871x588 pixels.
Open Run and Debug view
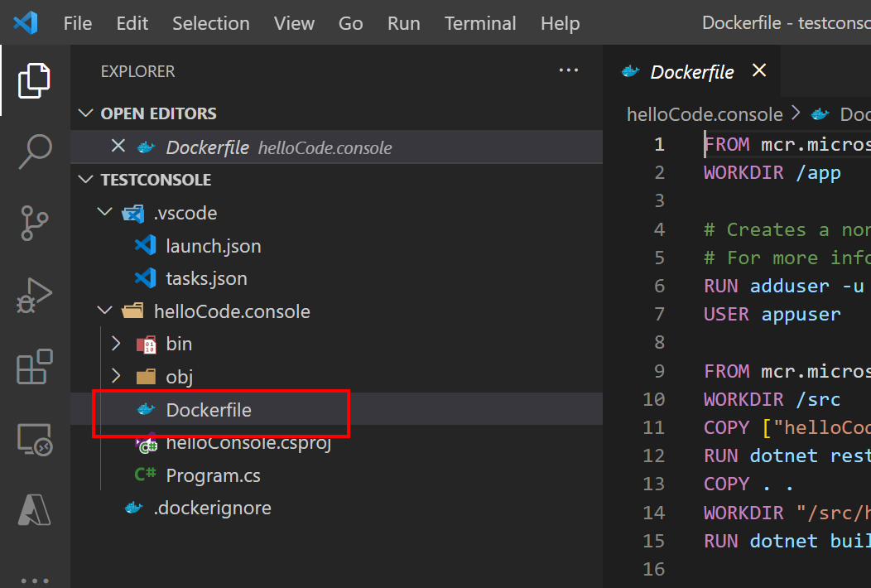coord(35,295)
